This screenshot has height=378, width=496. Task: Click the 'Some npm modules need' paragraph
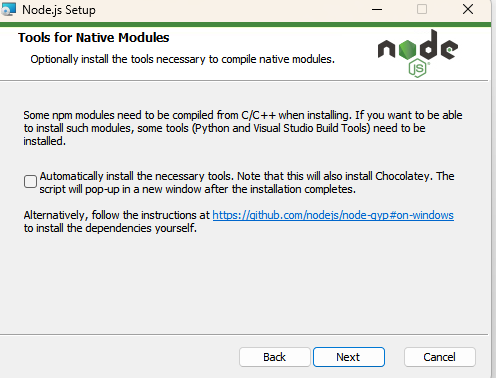tap(243, 128)
